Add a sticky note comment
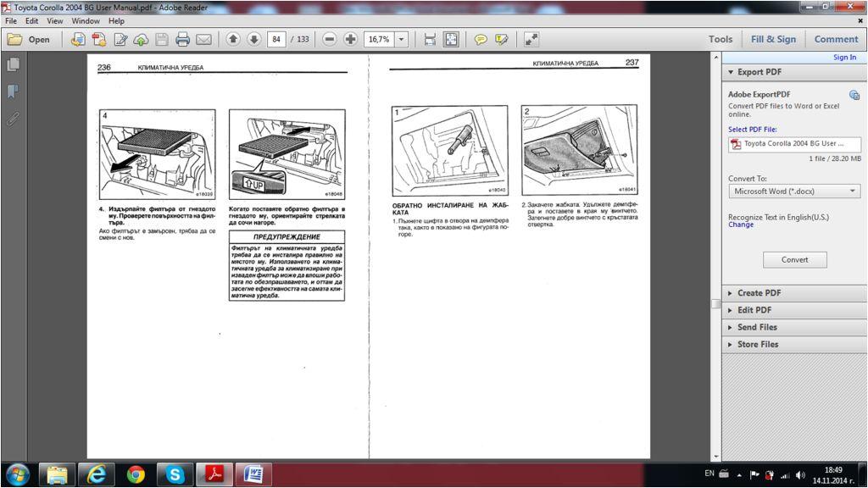This screenshot has height=488, width=868. (481, 39)
